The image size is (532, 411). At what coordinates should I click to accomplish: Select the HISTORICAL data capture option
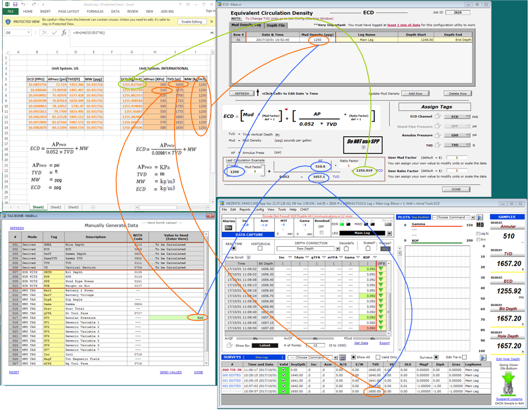click(x=260, y=248)
